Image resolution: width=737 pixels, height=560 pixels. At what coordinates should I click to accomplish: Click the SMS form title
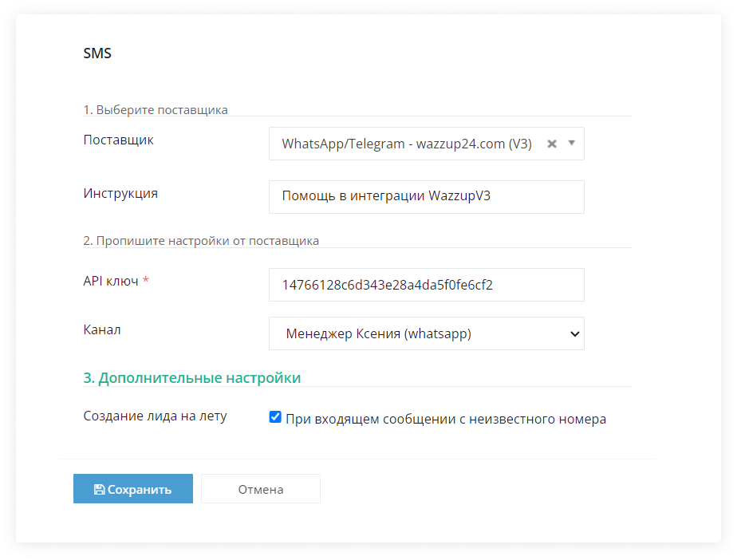click(97, 54)
